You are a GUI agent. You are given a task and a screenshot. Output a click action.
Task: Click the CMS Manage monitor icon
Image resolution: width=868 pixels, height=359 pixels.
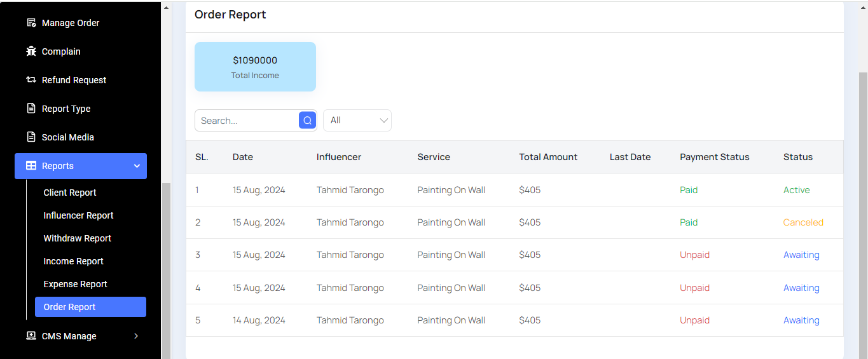pyautogui.click(x=31, y=336)
